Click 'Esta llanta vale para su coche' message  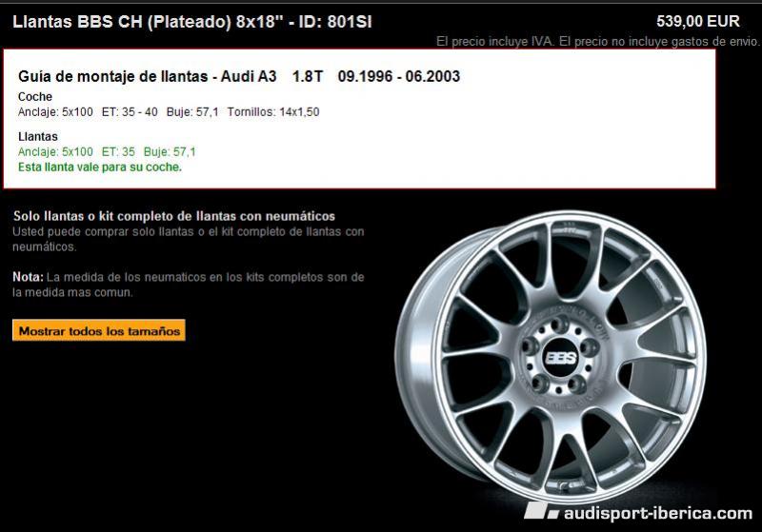coord(100,167)
